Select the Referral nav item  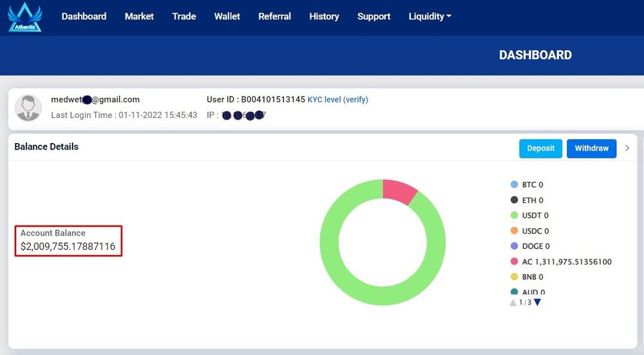pyautogui.click(x=274, y=17)
